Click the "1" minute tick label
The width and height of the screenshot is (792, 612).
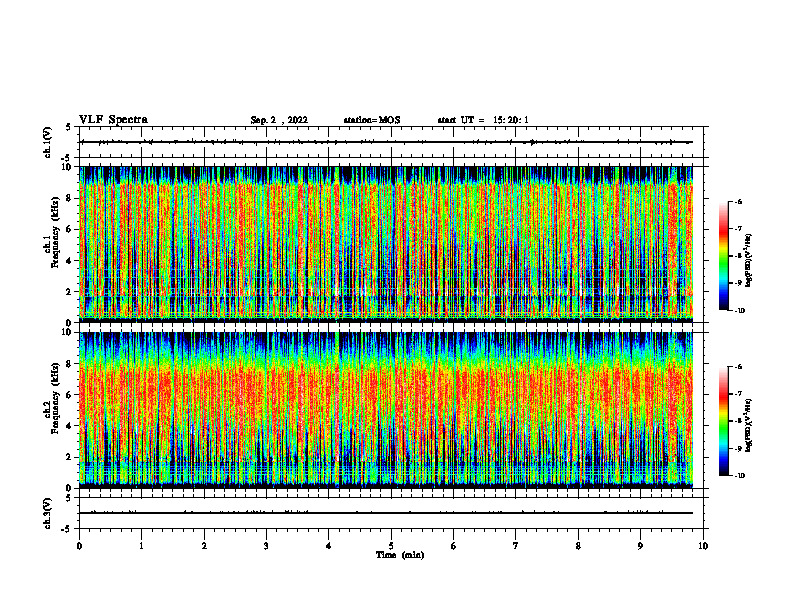pyautogui.click(x=141, y=546)
